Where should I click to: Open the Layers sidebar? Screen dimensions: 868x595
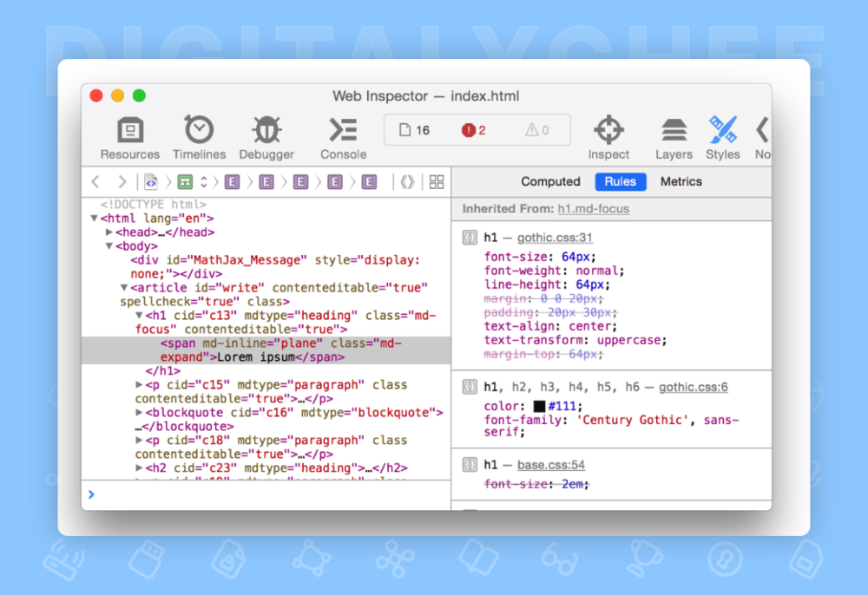point(674,138)
